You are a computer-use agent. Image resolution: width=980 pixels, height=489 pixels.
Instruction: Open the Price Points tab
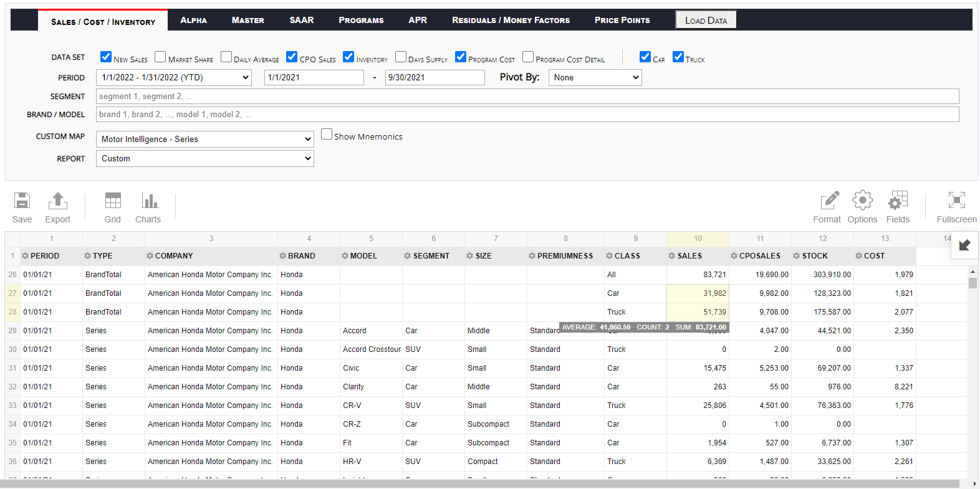tap(622, 20)
